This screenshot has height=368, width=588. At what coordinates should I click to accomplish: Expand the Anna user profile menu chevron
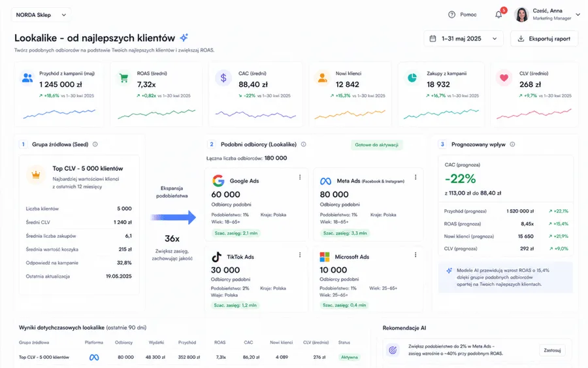(578, 14)
